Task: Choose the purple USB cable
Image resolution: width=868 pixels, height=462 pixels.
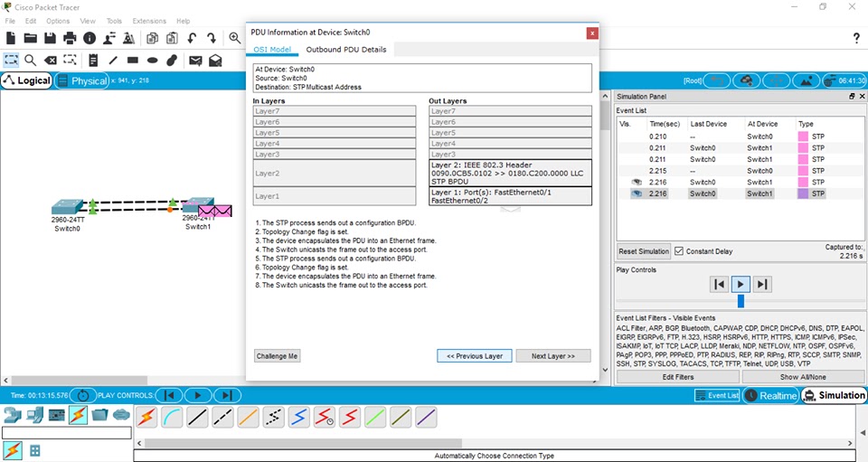Action: [x=426, y=417]
